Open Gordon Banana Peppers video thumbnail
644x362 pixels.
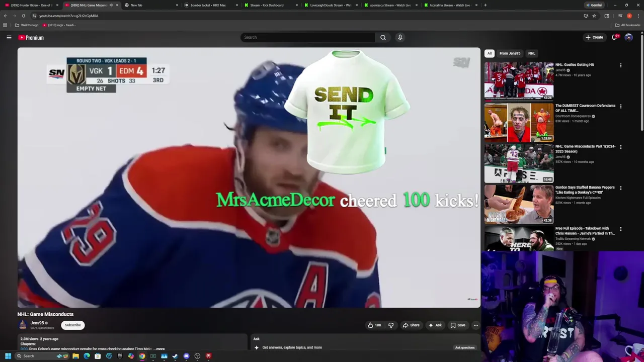[x=519, y=204]
